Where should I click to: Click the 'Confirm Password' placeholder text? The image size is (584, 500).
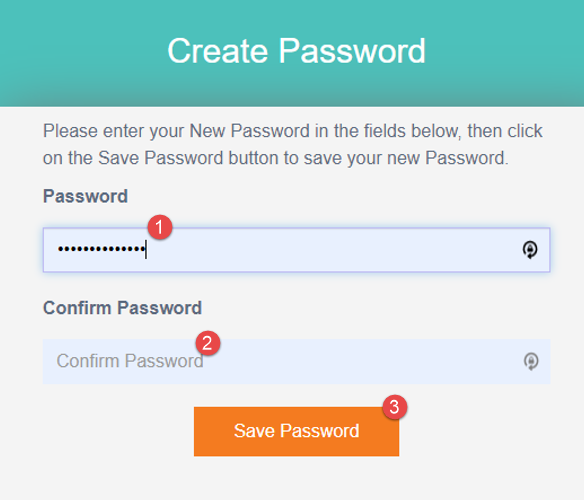130,361
